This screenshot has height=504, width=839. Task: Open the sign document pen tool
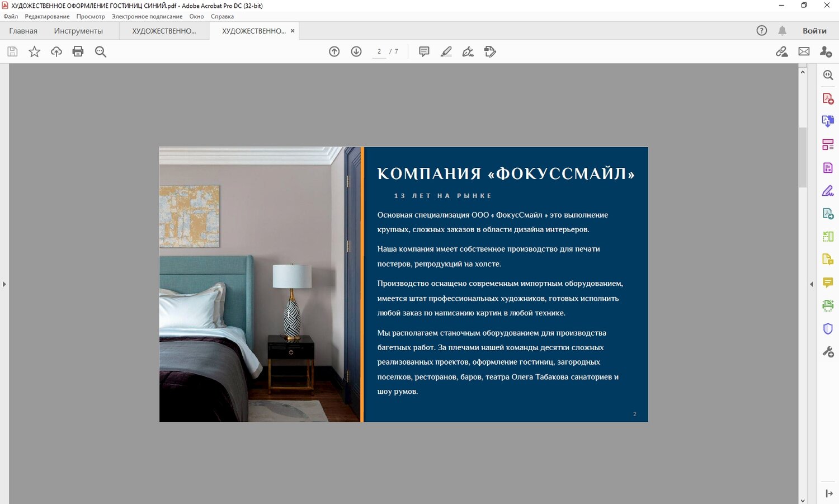click(468, 51)
